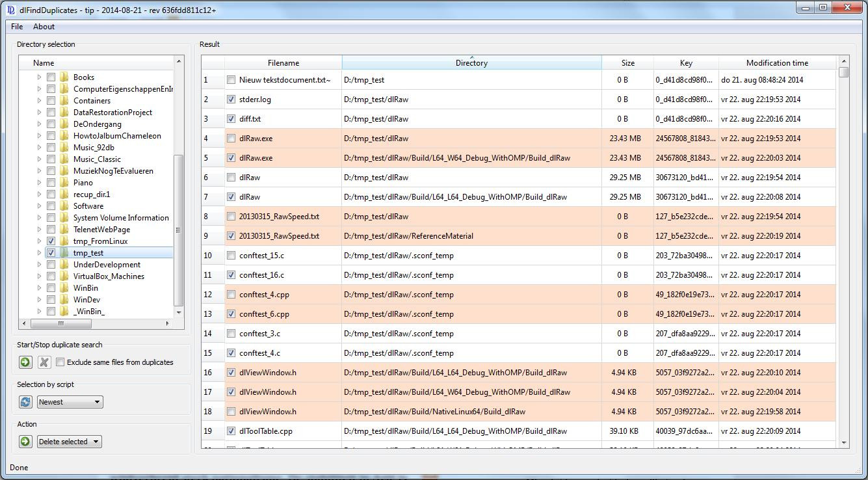Click row 18 directory NativeLinux64/Build_dlRaw
The height and width of the screenshot is (480, 868).
[434, 412]
